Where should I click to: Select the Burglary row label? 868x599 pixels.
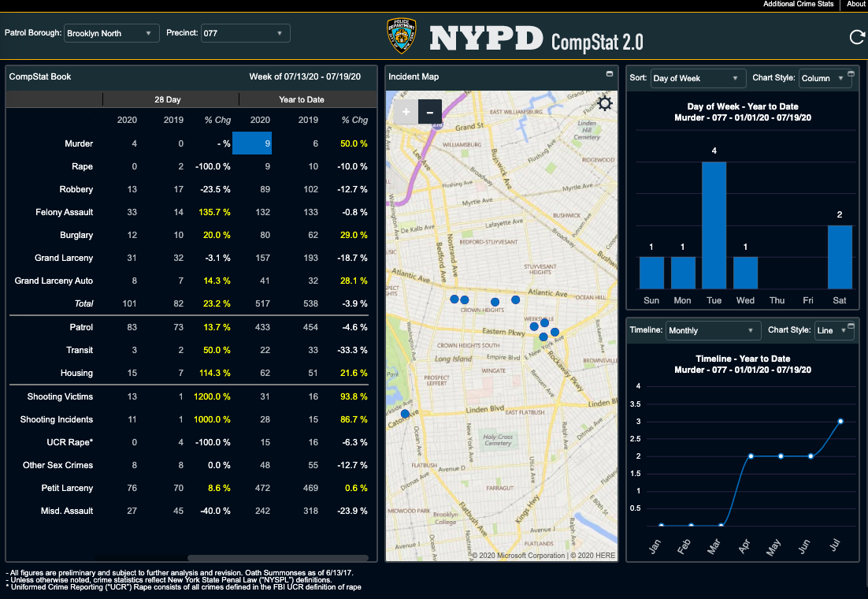point(76,235)
